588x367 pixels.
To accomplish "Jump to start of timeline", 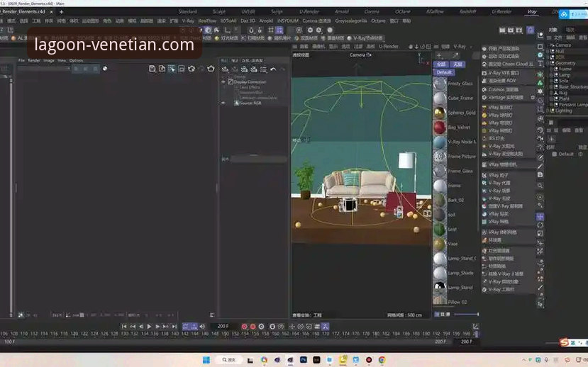I will (124, 327).
